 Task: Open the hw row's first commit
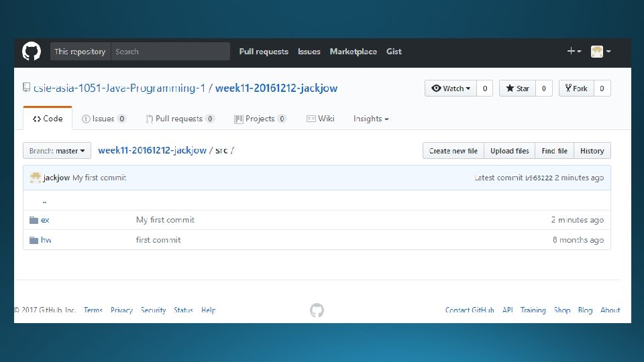click(x=158, y=240)
